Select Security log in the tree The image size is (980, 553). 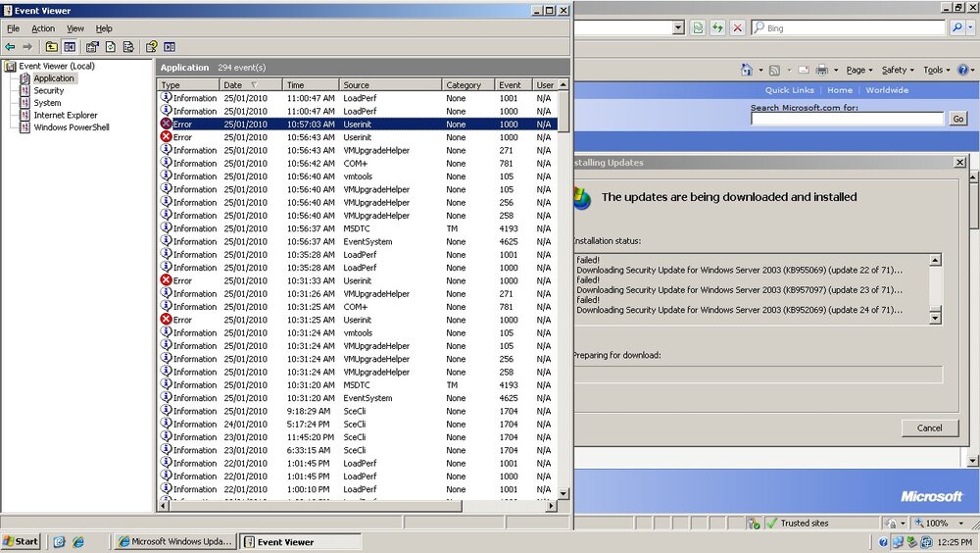[x=49, y=91]
